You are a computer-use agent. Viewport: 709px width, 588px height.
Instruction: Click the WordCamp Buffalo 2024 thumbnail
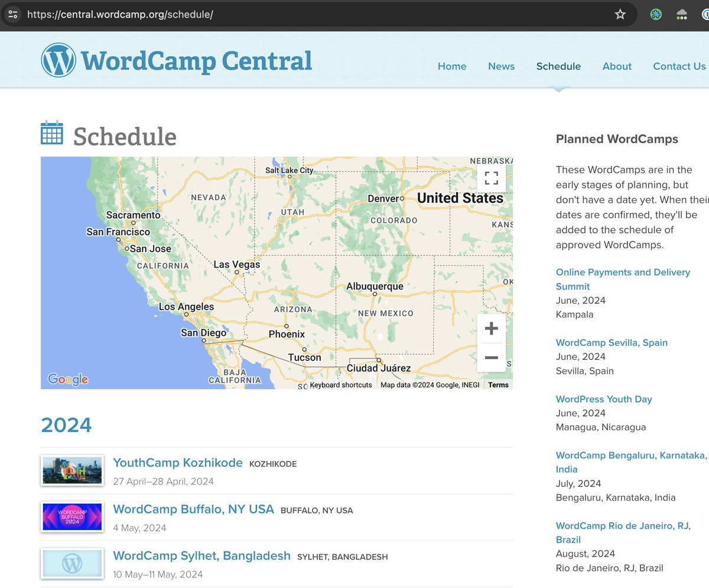pyautogui.click(x=72, y=516)
